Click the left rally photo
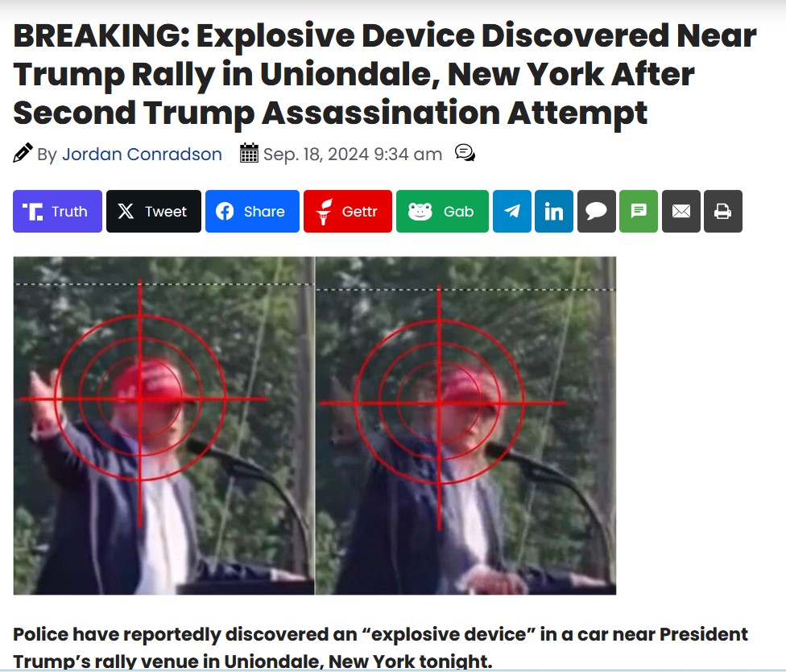Screen dimensions: 786x672 [163, 426]
